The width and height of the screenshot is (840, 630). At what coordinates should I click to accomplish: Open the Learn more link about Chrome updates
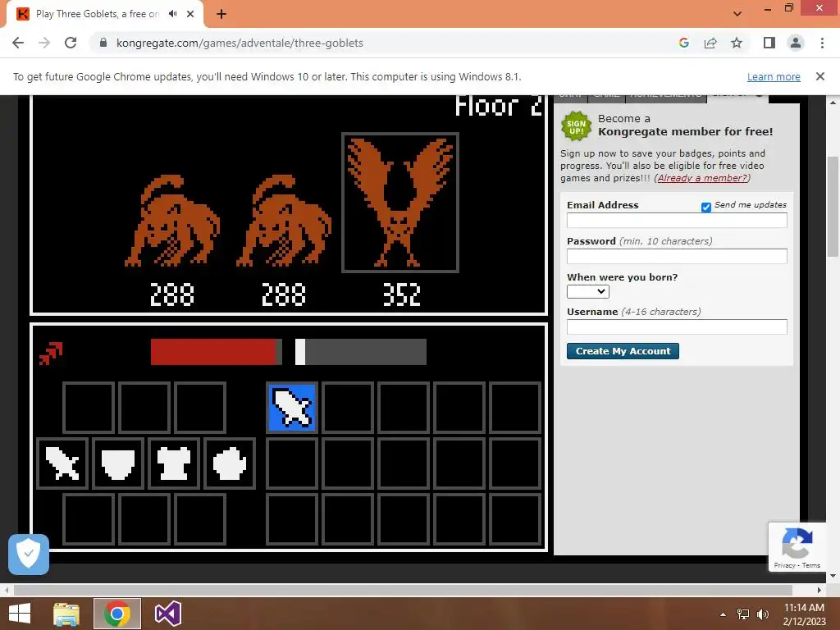[774, 76]
